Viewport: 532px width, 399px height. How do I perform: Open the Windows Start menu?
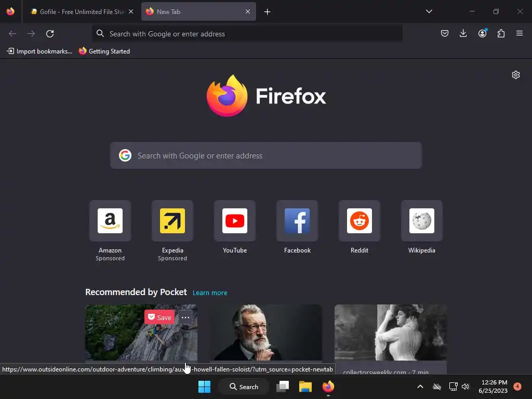point(204,387)
